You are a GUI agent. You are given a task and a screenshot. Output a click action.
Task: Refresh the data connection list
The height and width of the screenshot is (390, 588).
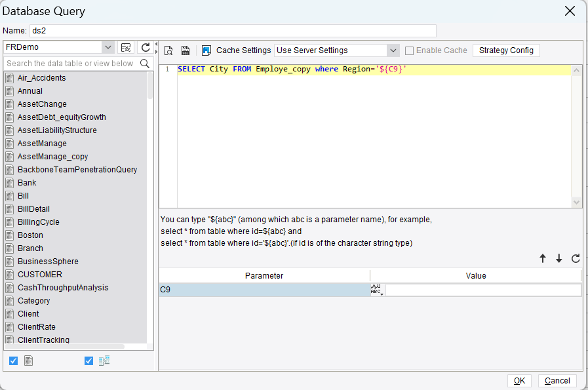pos(144,47)
